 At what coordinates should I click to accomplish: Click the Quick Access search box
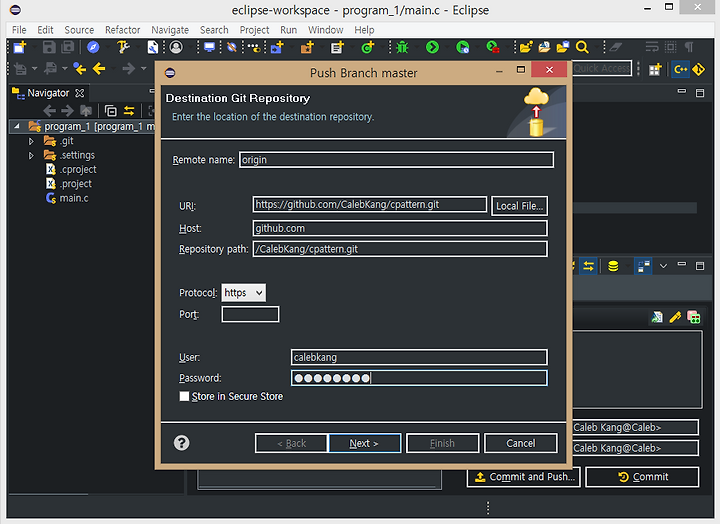[x=602, y=68]
